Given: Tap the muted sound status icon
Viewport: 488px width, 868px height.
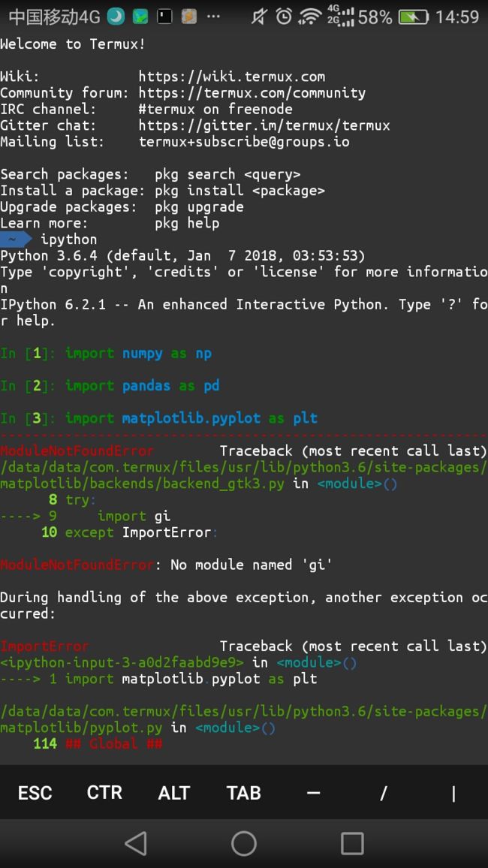Looking at the screenshot, I should click(258, 17).
